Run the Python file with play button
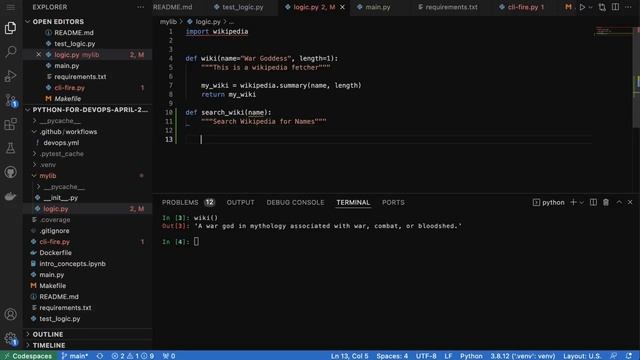The height and width of the screenshot is (360, 640). point(582,7)
